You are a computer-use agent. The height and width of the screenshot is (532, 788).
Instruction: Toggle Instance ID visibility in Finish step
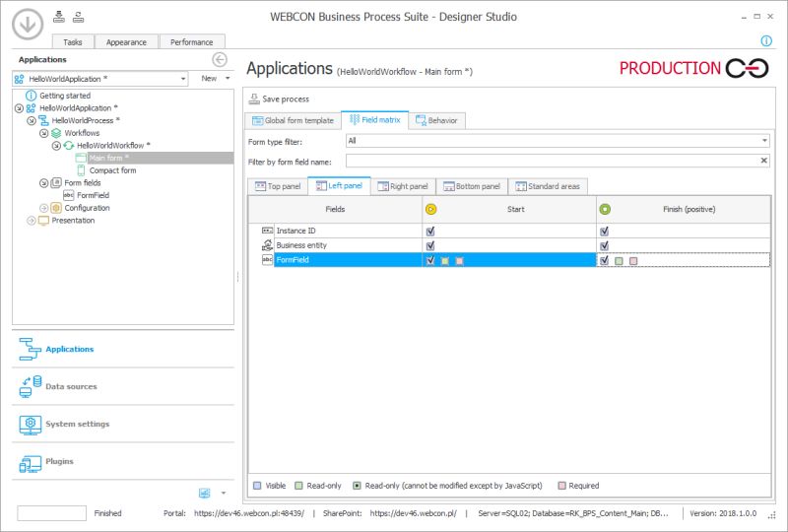pos(605,232)
